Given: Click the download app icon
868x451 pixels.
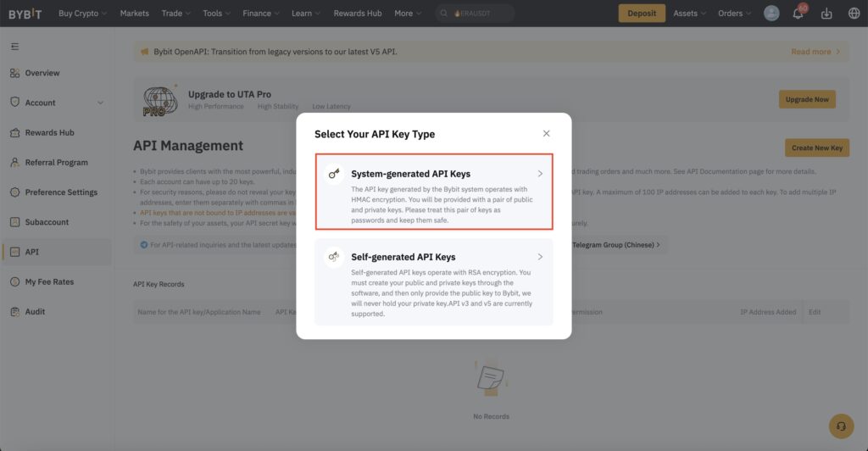Looking at the screenshot, I should (x=826, y=14).
